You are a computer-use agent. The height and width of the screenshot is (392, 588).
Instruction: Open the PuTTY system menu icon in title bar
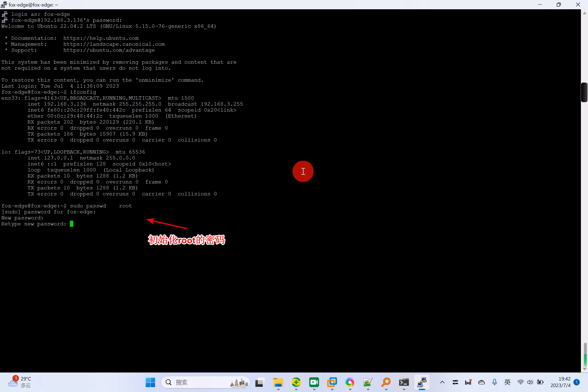tap(4, 5)
